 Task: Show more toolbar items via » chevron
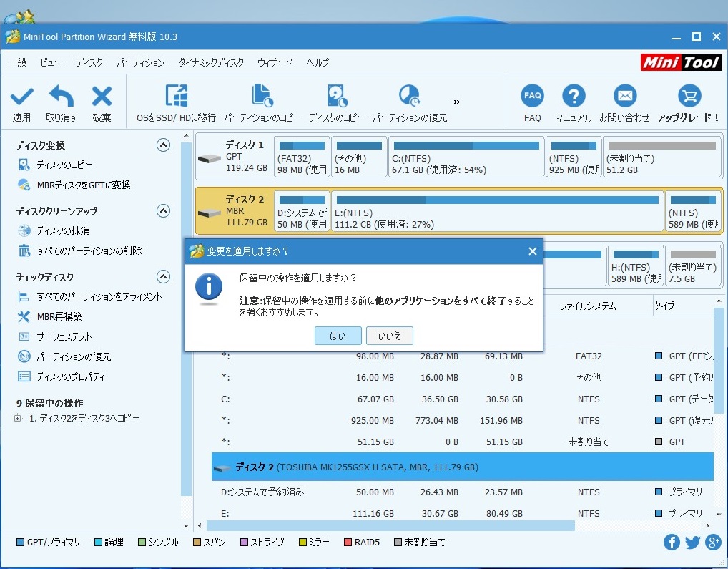pos(457,102)
